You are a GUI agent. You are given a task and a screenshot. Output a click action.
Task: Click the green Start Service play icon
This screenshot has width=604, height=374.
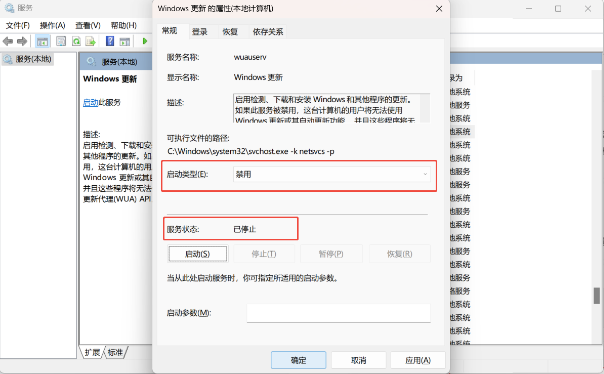coord(145,41)
